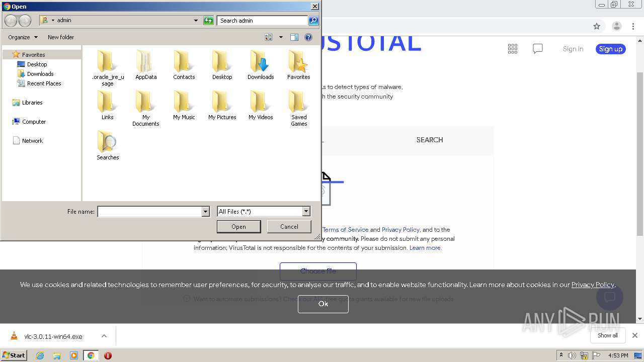Open Chrome three-dot menu
Viewport: 644px width, 362px height.
(633, 26)
